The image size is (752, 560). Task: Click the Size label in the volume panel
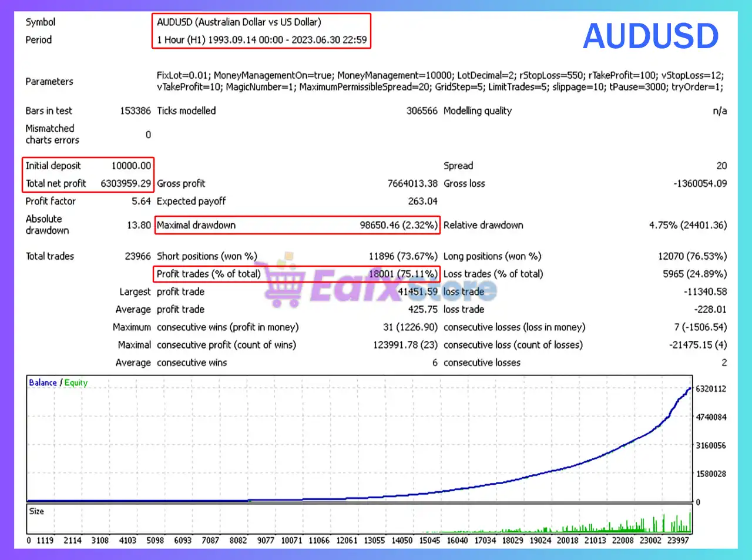36,511
